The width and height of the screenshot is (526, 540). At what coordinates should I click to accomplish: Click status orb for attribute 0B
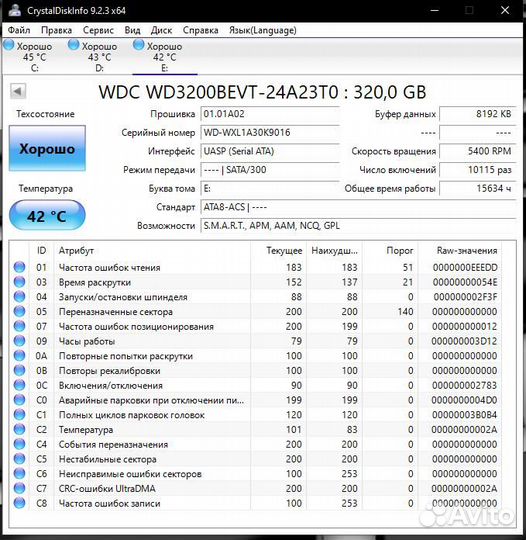(19, 371)
